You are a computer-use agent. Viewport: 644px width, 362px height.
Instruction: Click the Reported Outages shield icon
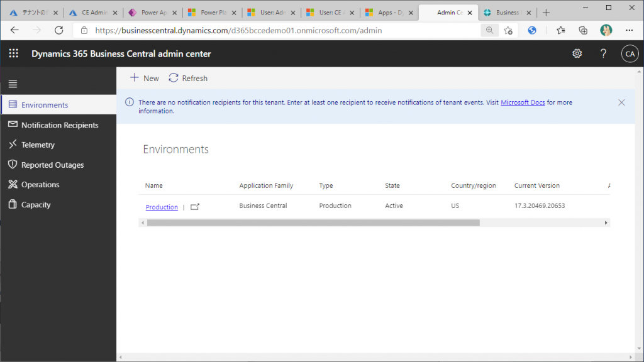click(x=13, y=164)
